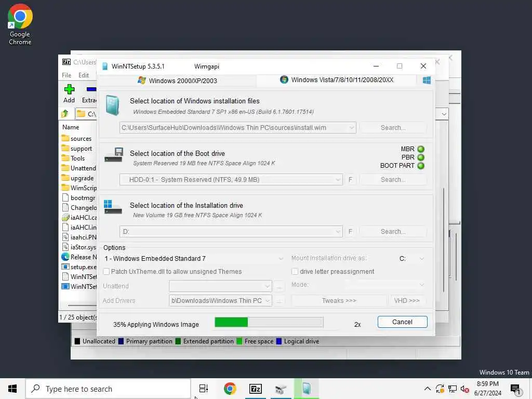Image resolution: width=532 pixels, height=399 pixels.
Task: Switch to Windows Vista/7/8/10/11 tab
Action: pyautogui.click(x=337, y=80)
